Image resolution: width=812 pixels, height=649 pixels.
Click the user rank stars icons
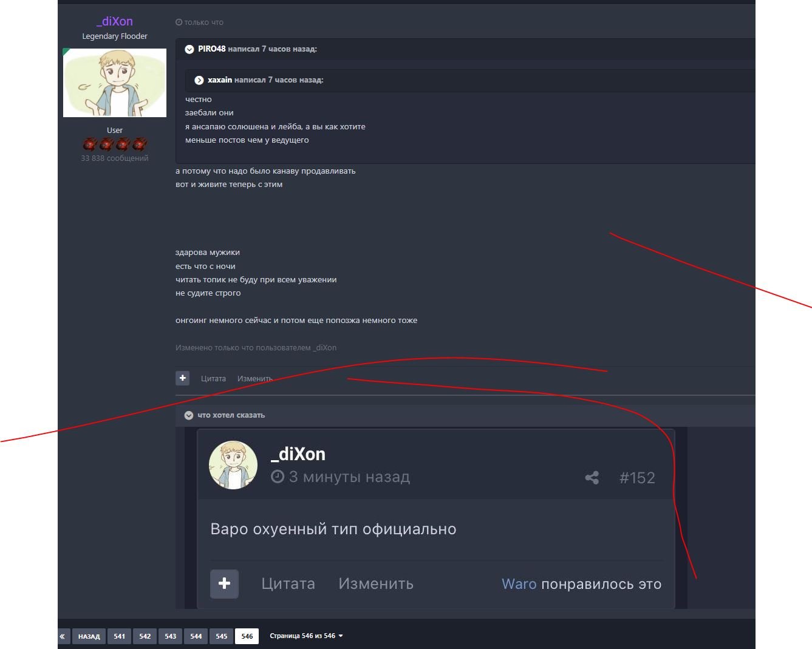click(x=115, y=144)
